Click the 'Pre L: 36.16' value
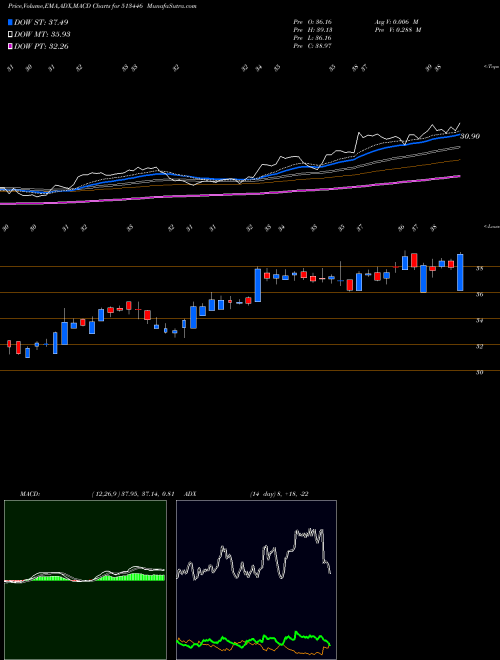Screen dimensions: 500x660 314,38
